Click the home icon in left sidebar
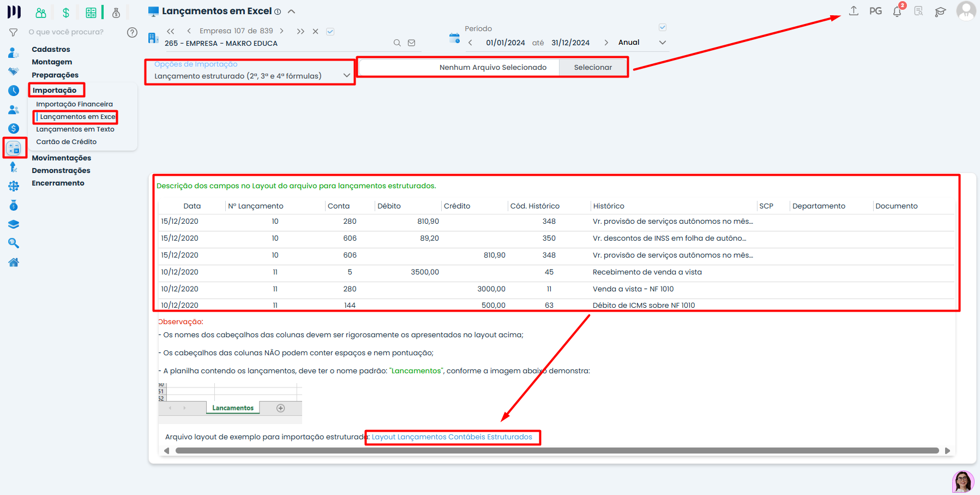 point(14,263)
